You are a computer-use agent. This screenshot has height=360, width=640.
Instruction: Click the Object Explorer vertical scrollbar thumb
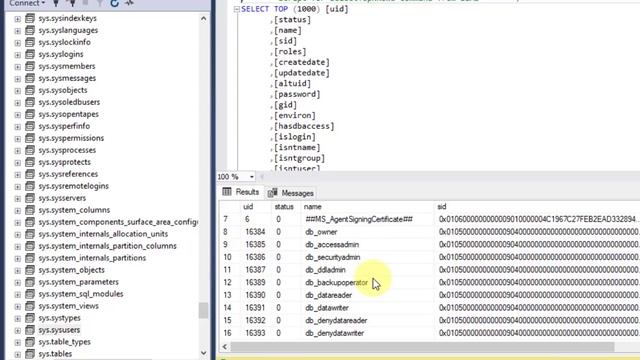203,310
